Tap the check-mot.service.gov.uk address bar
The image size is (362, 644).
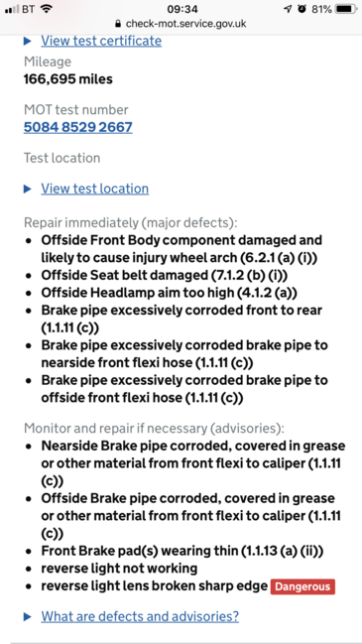point(181,24)
